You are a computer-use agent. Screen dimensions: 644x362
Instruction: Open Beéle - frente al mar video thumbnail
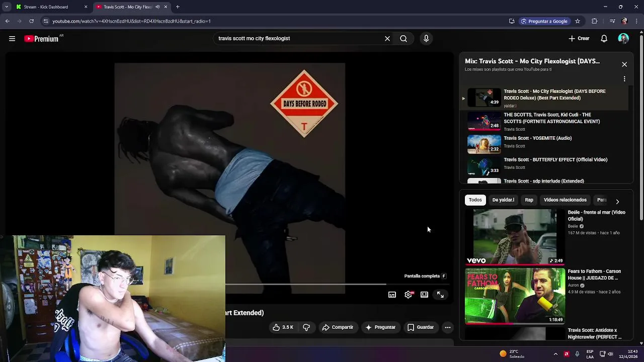click(x=515, y=237)
